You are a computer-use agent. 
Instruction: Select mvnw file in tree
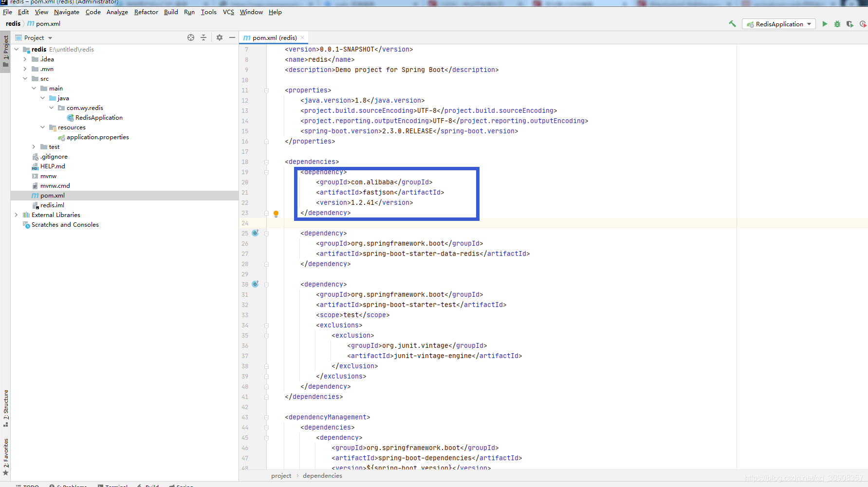tap(48, 176)
